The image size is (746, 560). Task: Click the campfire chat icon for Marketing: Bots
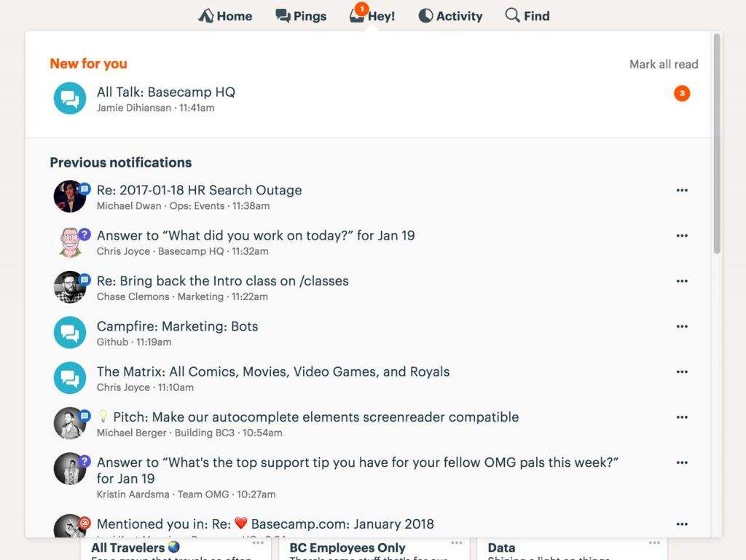[70, 332]
